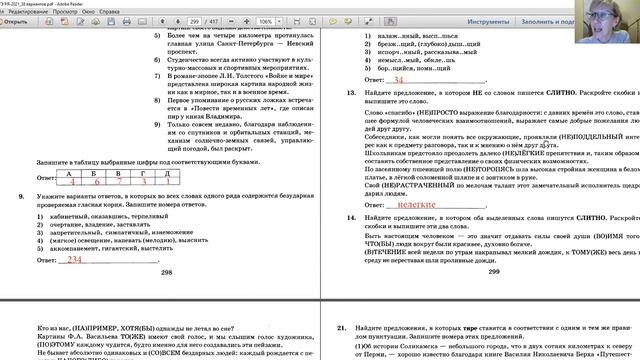
Task: Click the answer нелегкие in question 13
Action: (416, 204)
